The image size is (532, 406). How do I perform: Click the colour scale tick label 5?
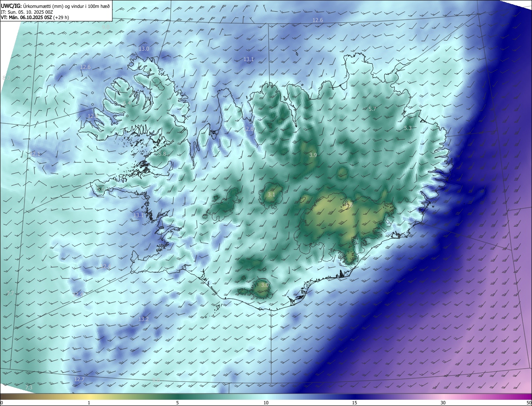coord(177,403)
